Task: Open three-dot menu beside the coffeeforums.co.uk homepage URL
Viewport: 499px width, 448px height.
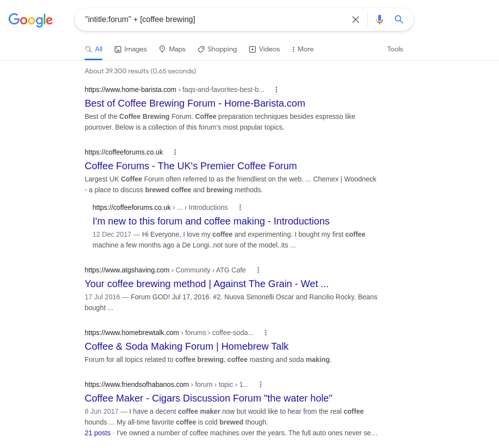Action: point(175,152)
